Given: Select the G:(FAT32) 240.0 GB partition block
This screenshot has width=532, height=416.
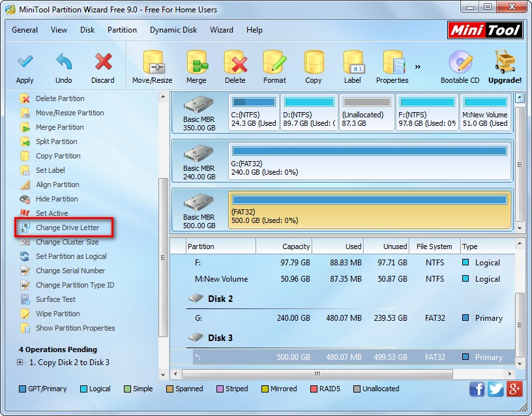Looking at the screenshot, I should coord(370,161).
